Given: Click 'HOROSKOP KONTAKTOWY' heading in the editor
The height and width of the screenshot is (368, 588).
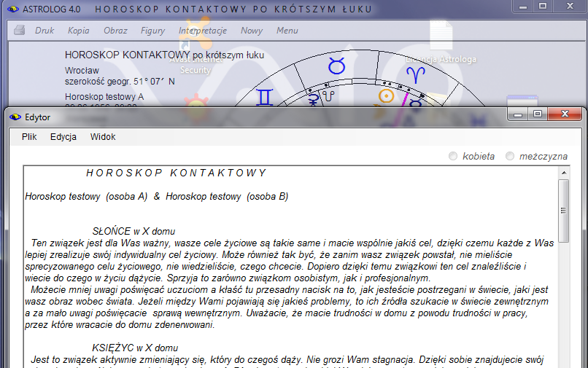Looking at the screenshot, I should [176, 173].
